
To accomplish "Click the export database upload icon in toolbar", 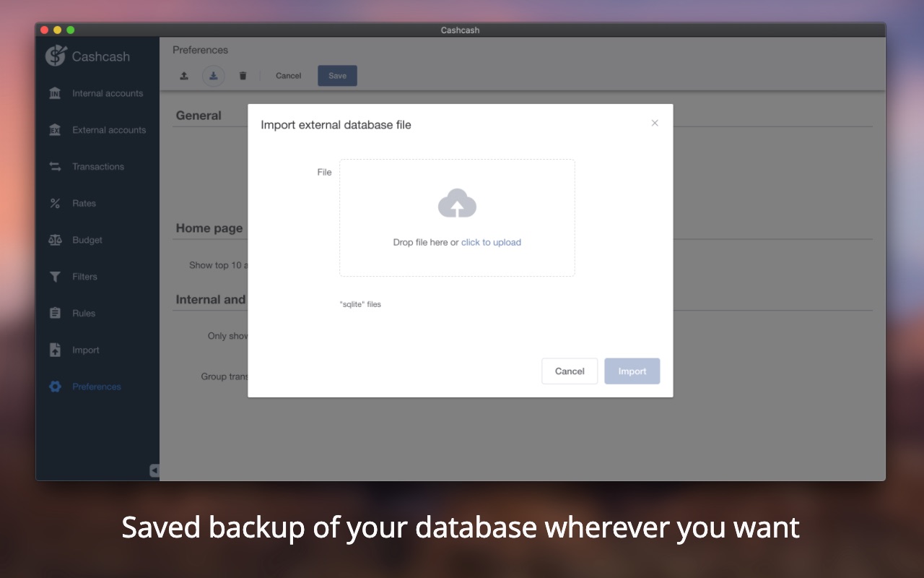I will (x=184, y=76).
